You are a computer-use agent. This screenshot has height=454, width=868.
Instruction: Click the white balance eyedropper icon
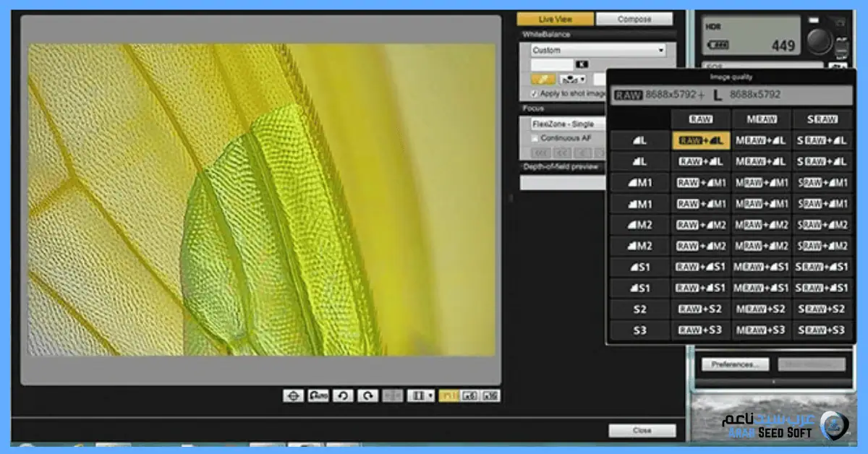(542, 79)
